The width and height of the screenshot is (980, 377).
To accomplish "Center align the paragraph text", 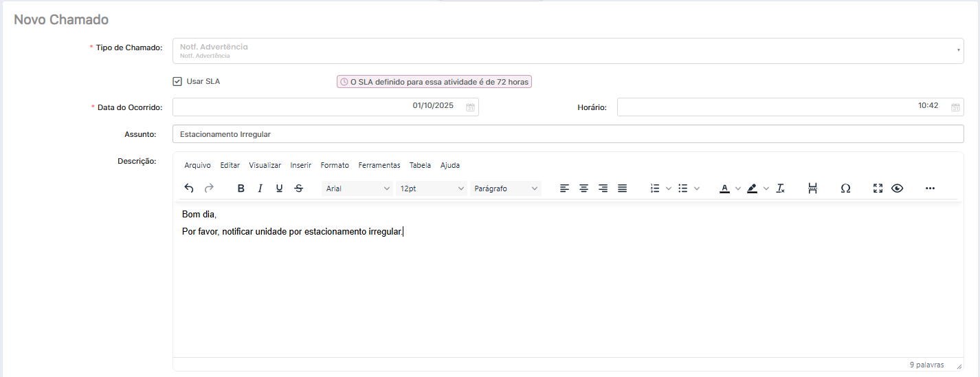I will pos(583,188).
